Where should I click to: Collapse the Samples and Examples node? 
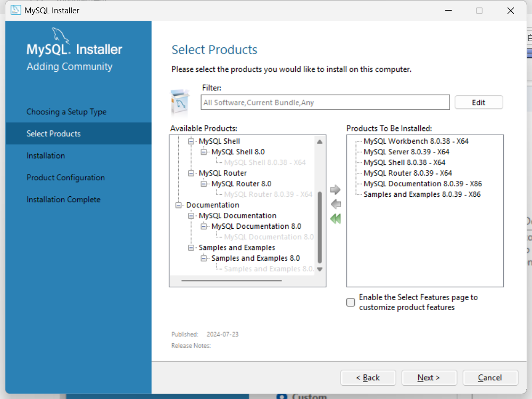tap(192, 247)
